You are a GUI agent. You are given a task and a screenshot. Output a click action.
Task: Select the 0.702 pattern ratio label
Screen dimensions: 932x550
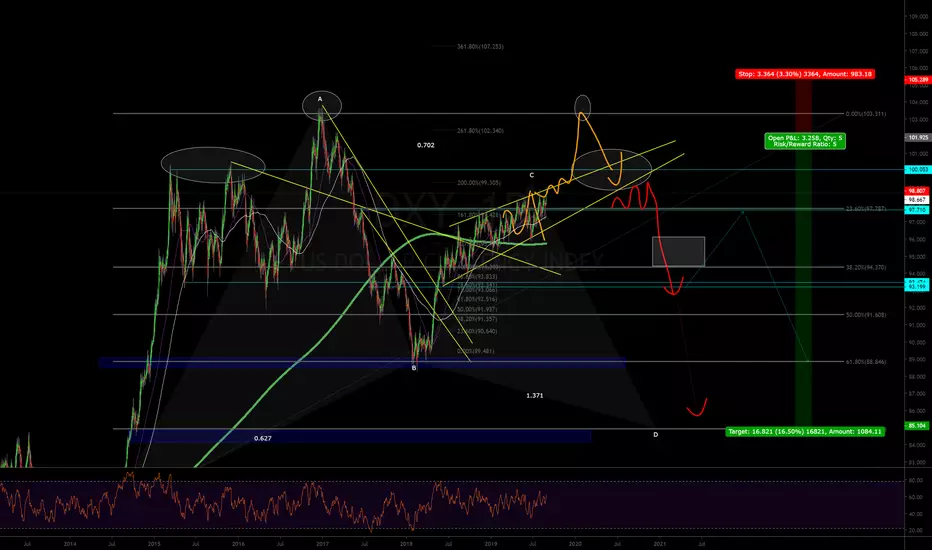[x=426, y=145]
